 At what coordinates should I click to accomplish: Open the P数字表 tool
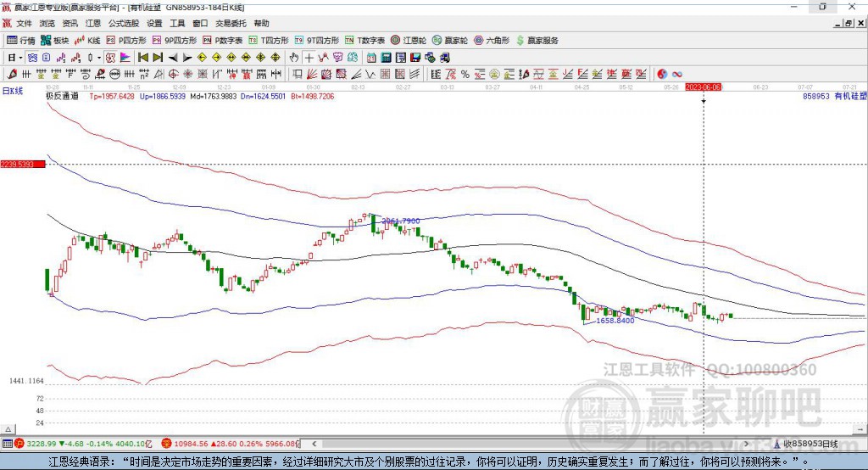coord(223,41)
